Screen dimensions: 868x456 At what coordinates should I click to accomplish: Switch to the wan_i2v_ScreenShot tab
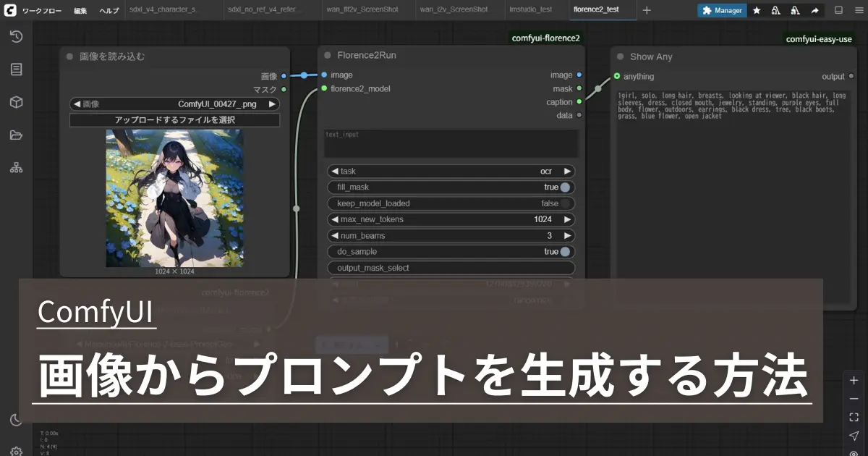click(x=454, y=10)
